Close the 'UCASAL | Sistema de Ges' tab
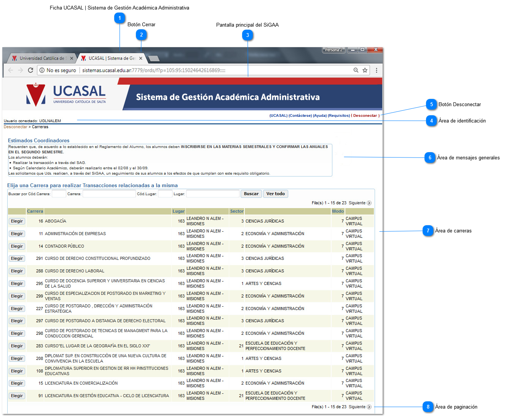Screen dimensions: 506x420 pyautogui.click(x=140, y=58)
